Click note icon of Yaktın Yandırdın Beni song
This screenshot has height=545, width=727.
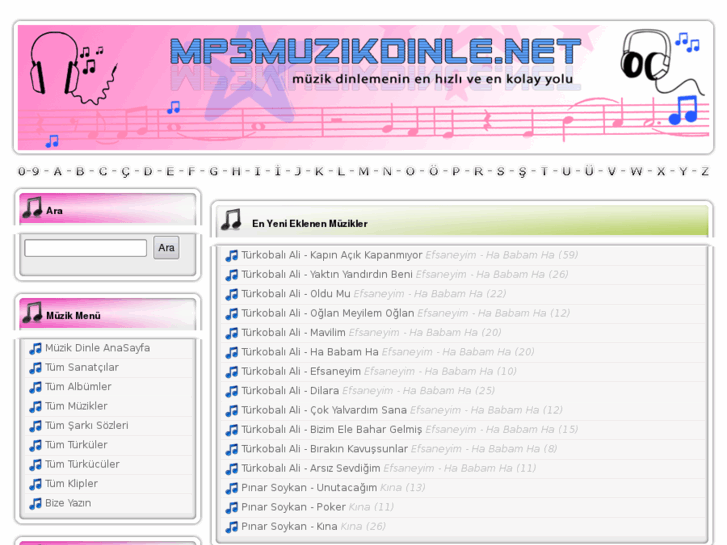click(231, 275)
